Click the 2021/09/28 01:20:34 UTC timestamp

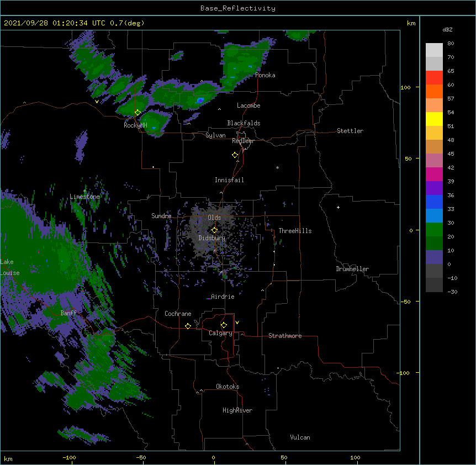tap(55, 23)
